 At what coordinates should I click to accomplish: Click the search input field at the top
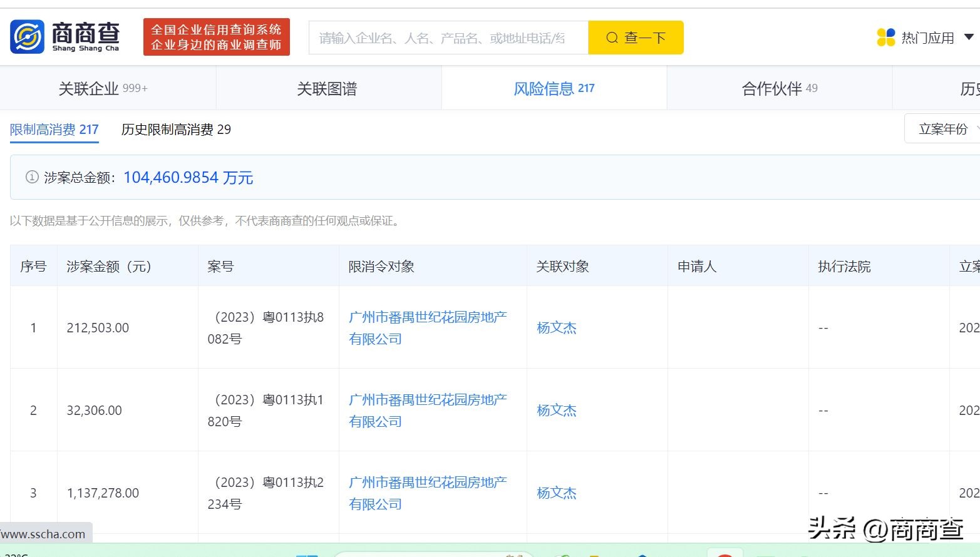point(448,38)
